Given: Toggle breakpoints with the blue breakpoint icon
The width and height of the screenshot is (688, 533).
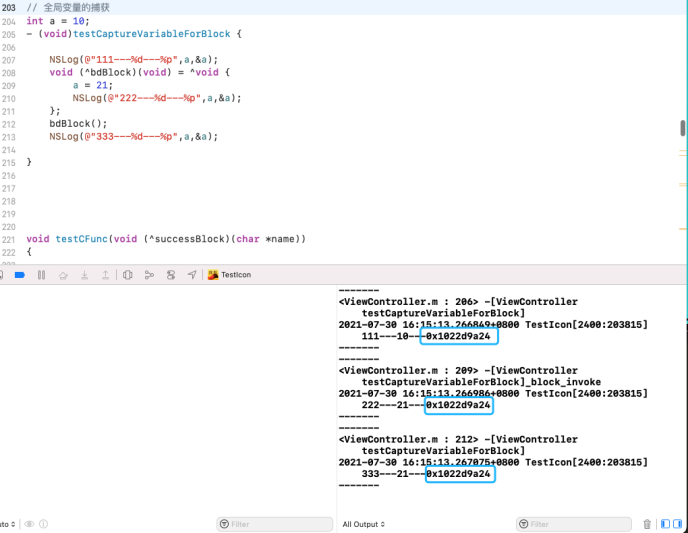Looking at the screenshot, I should coord(20,275).
